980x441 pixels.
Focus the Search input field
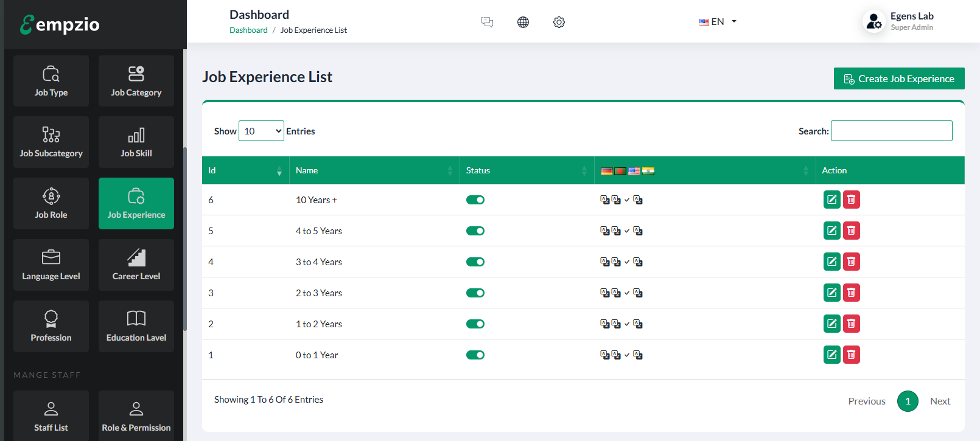click(891, 131)
